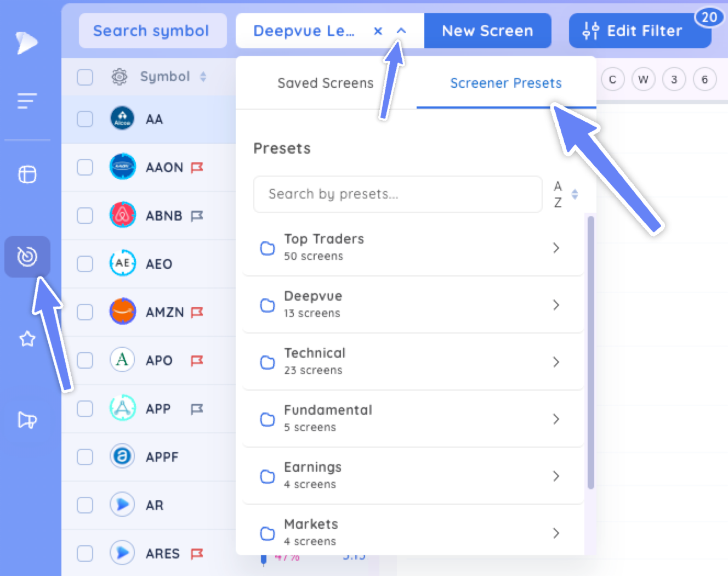Select the C circle button
The image size is (728, 576).
tap(613, 80)
